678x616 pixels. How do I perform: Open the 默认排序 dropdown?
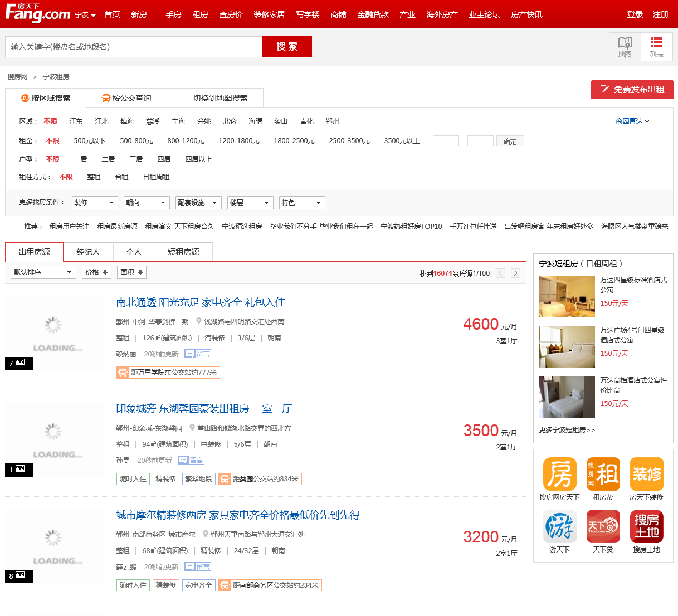tap(43, 272)
